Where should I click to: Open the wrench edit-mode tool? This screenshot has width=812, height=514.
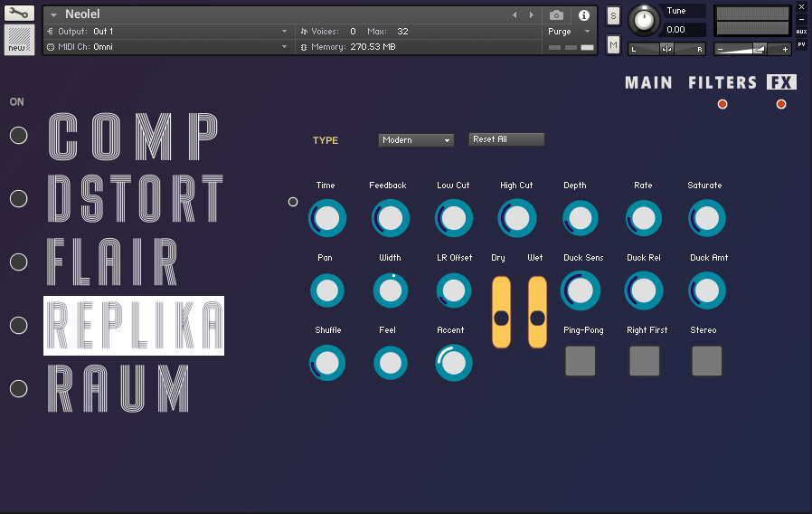click(19, 13)
